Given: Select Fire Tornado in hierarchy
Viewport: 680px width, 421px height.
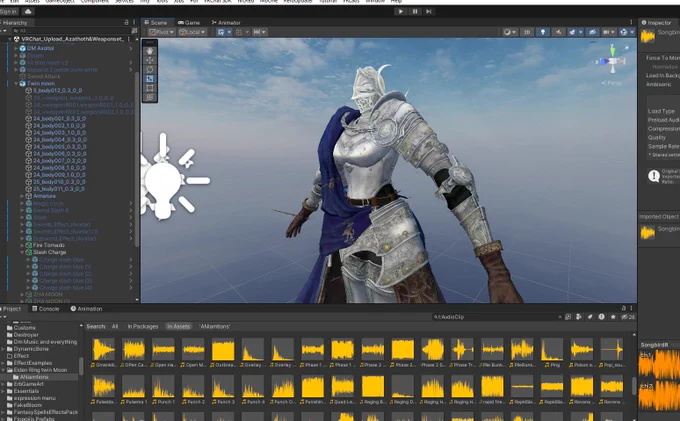Looking at the screenshot, I should [x=49, y=245].
